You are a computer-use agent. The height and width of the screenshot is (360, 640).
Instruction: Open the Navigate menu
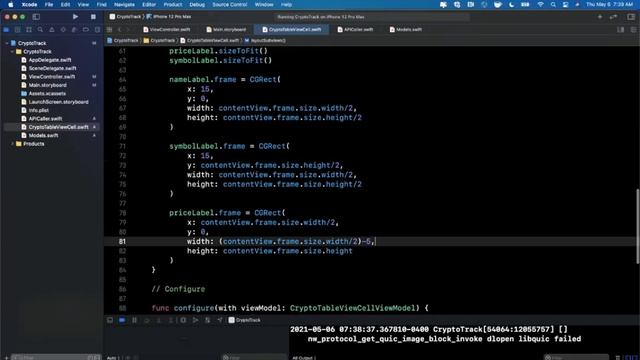tap(124, 4)
